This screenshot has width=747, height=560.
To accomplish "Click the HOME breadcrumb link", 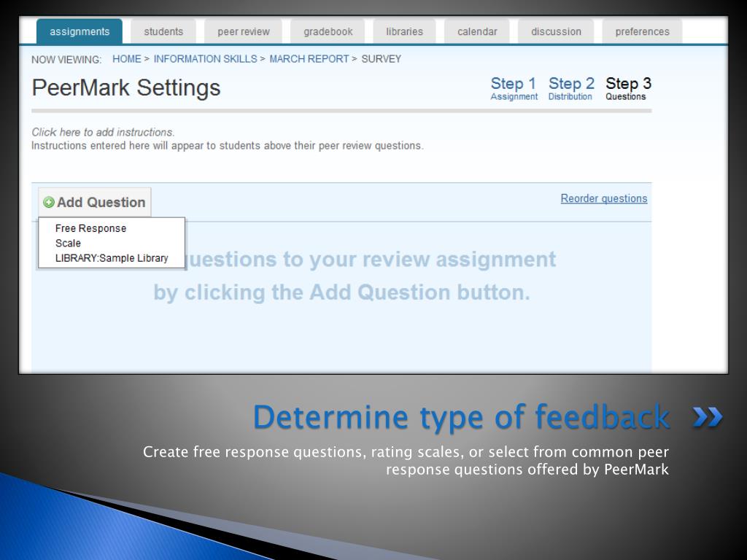I will click(x=127, y=59).
